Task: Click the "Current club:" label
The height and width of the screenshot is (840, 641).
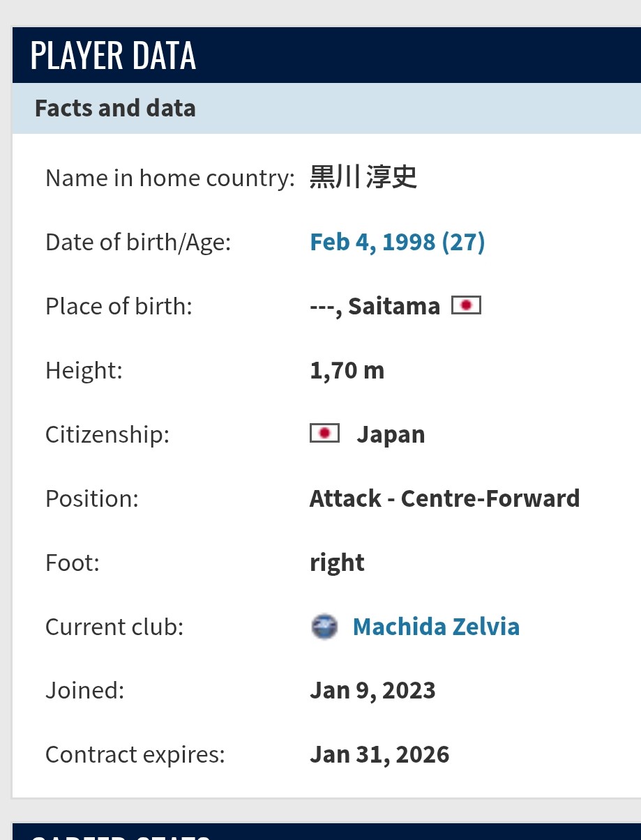Action: pos(114,627)
